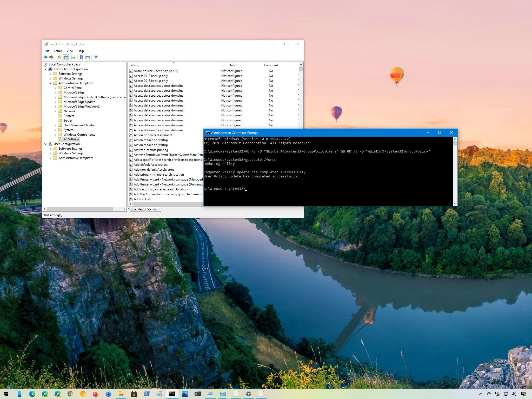Collapse Administrative Templates under Computer Configuration
Viewport: 532px width, 399px height.
(50, 83)
